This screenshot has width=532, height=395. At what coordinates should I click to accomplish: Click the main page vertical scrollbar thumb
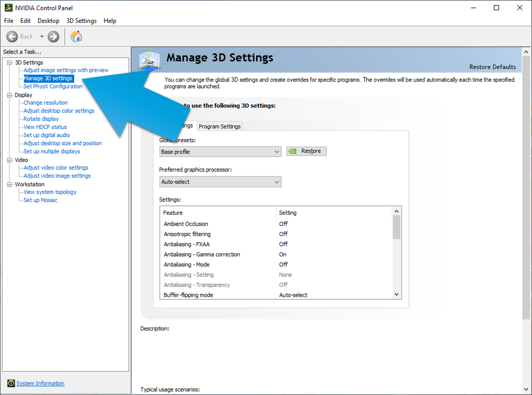point(526,188)
